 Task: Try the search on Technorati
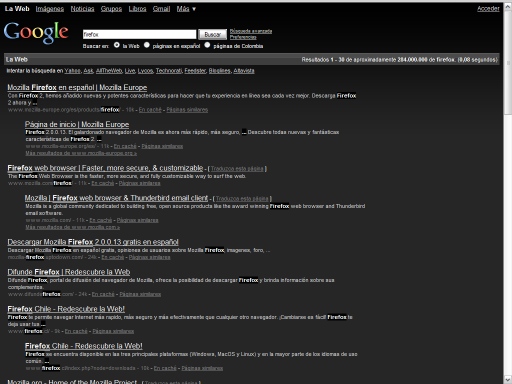click(x=169, y=71)
